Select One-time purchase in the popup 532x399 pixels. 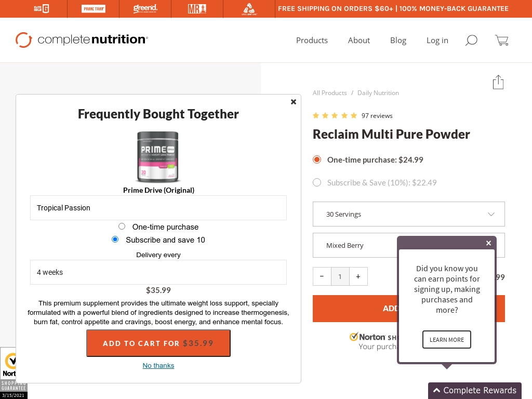122,226
